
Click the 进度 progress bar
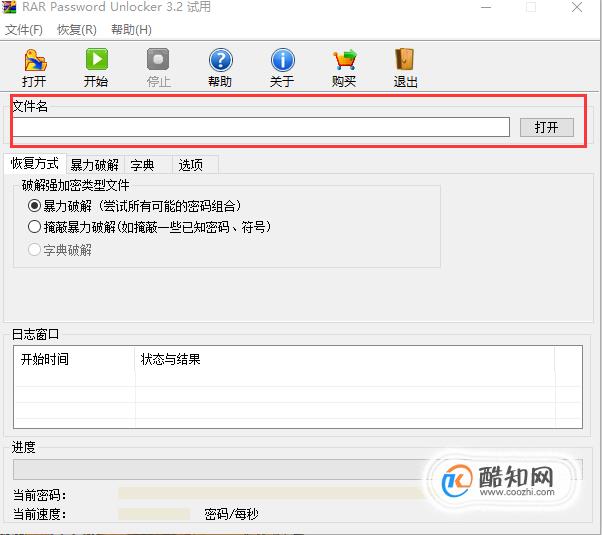coord(298,469)
